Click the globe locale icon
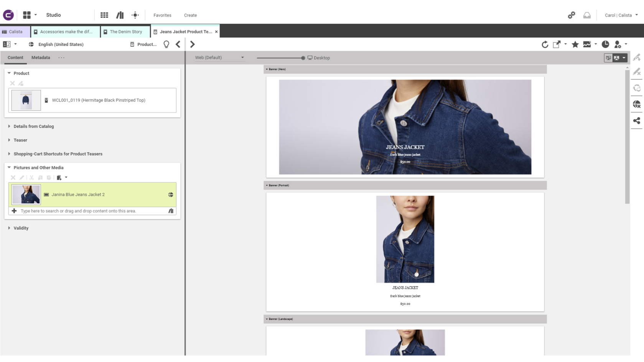The width and height of the screenshot is (644, 362). [31, 44]
